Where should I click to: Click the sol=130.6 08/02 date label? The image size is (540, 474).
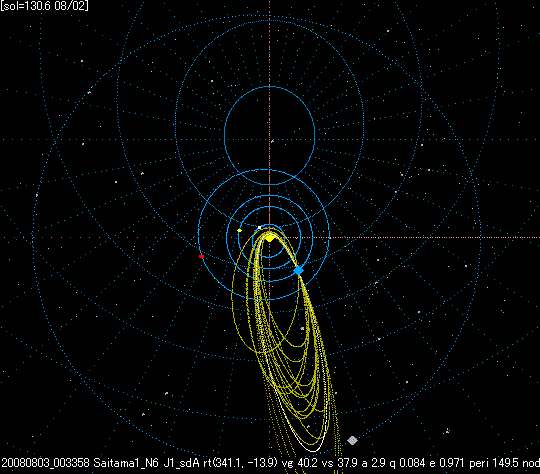pyautogui.click(x=44, y=6)
